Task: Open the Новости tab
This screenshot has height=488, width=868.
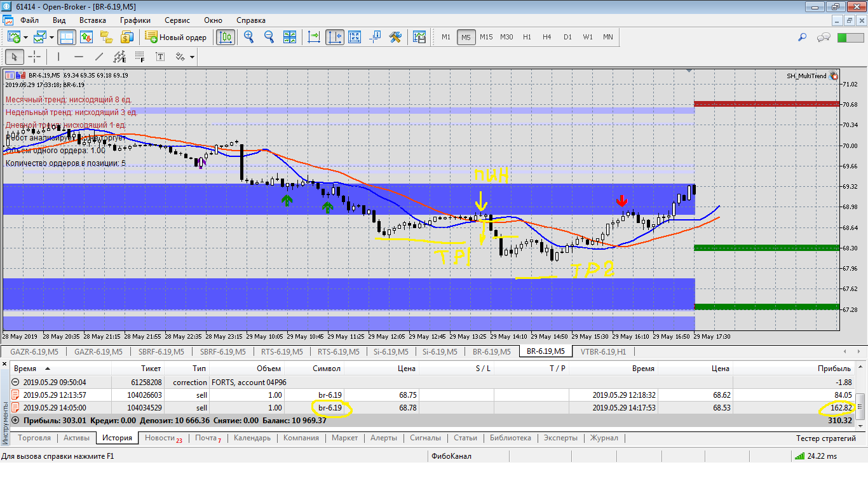Action: (163, 438)
